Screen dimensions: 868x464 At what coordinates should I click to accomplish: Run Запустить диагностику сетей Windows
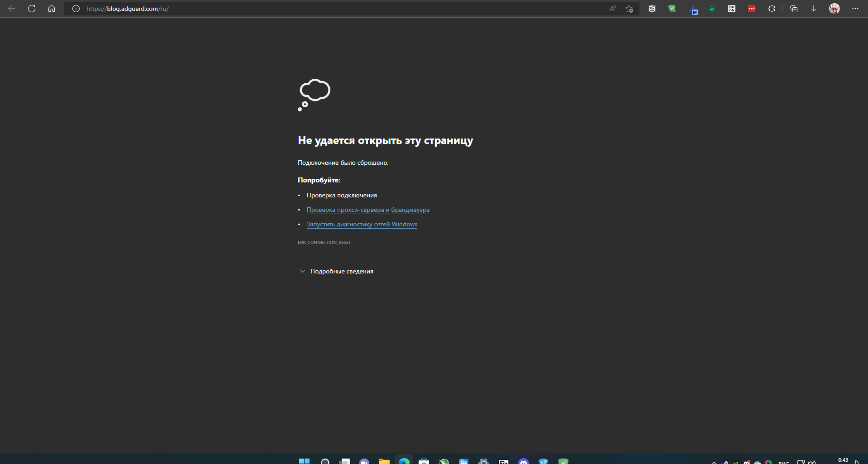362,224
